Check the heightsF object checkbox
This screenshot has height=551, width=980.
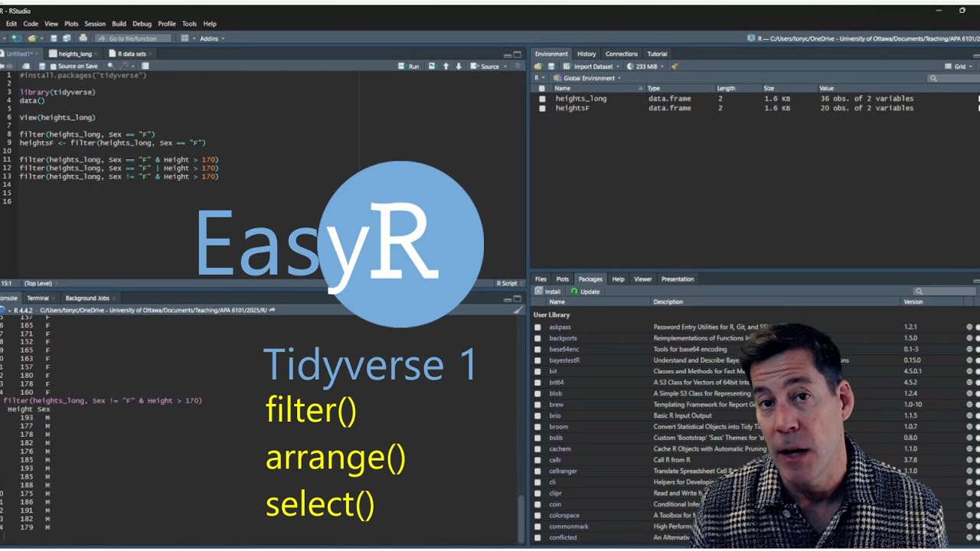coord(542,109)
